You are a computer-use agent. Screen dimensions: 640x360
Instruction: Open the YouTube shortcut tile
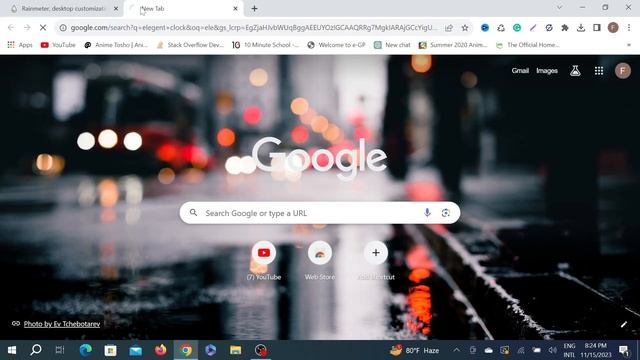click(264, 260)
